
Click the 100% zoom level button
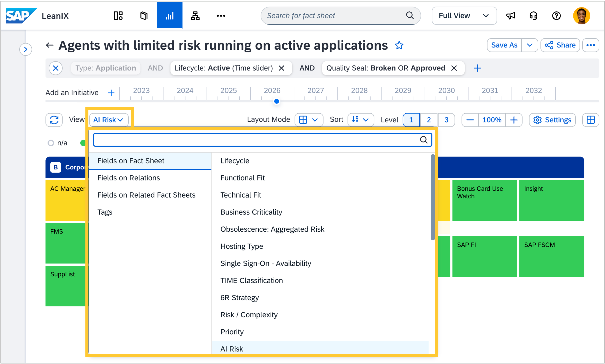pyautogui.click(x=492, y=120)
